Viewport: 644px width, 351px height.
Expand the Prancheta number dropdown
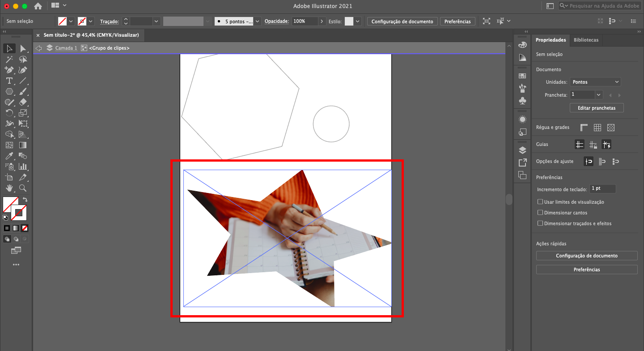click(598, 95)
